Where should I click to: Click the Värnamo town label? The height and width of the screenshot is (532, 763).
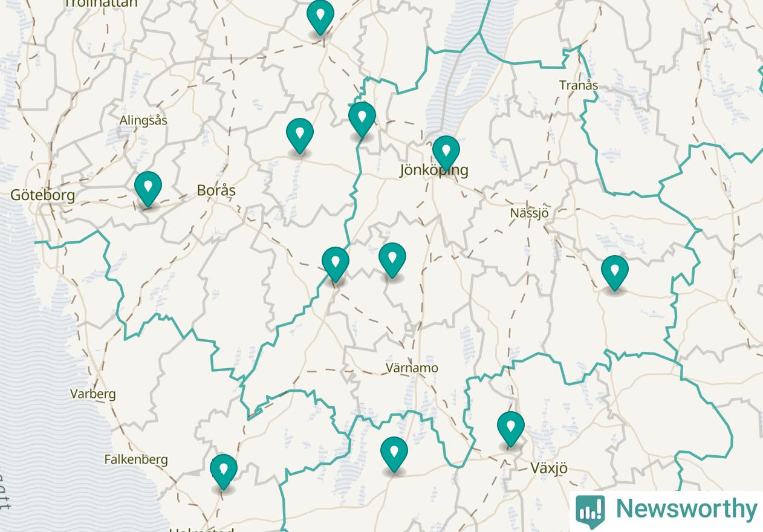pyautogui.click(x=412, y=368)
